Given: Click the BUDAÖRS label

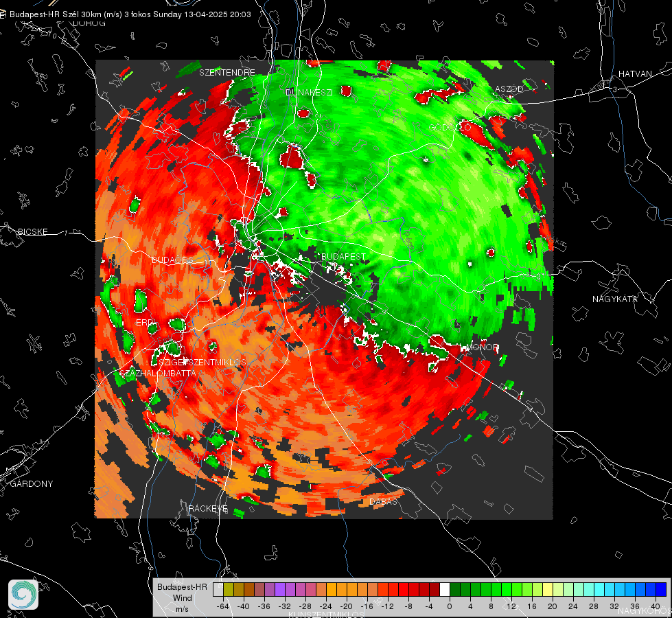Looking at the screenshot, I should point(172,260).
